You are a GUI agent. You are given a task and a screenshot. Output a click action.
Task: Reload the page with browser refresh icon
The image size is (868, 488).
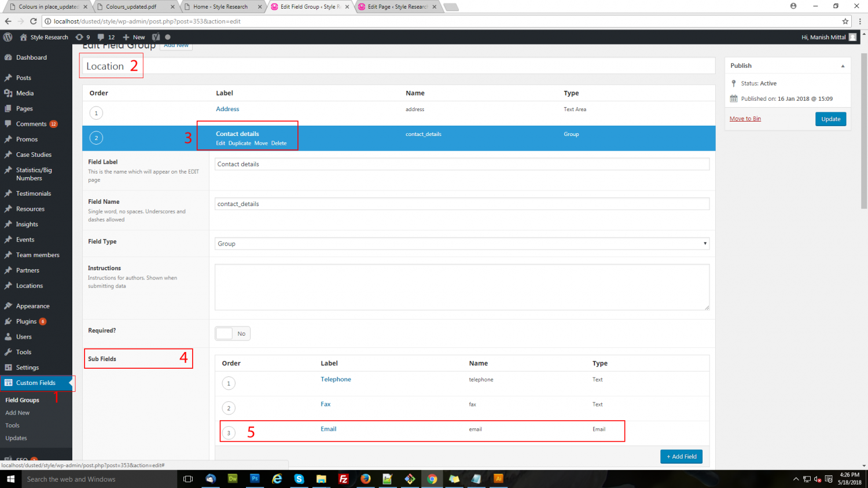pyautogui.click(x=34, y=21)
